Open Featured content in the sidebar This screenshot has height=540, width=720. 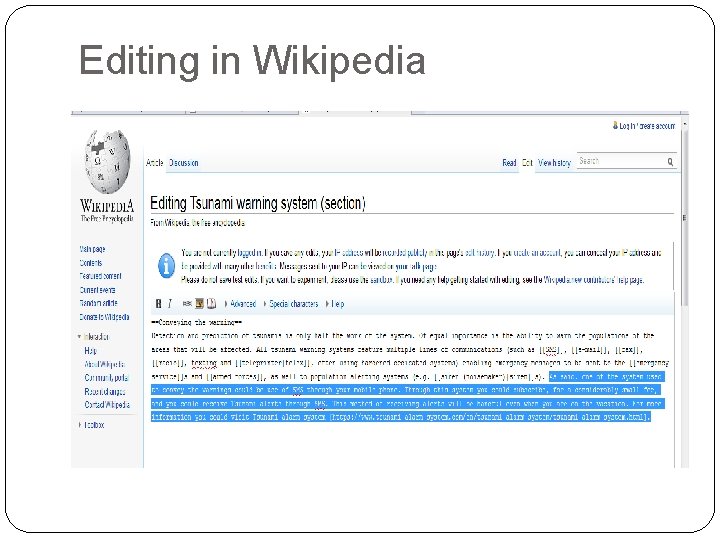(101, 276)
